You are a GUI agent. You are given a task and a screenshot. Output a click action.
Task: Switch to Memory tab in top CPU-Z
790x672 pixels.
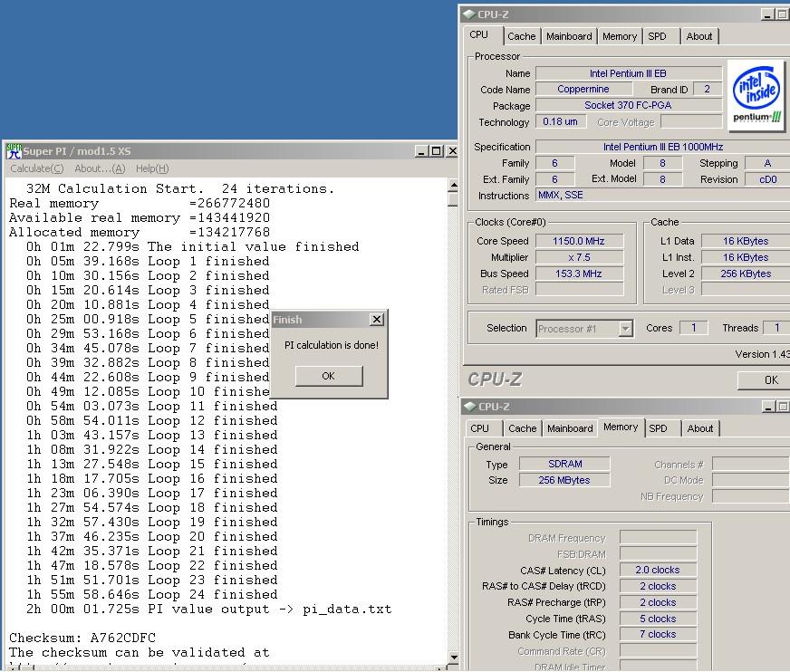click(x=620, y=36)
